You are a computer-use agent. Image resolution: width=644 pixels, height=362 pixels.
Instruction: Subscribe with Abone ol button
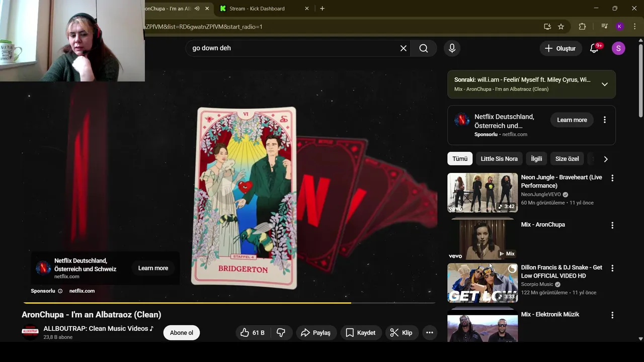[x=182, y=333]
